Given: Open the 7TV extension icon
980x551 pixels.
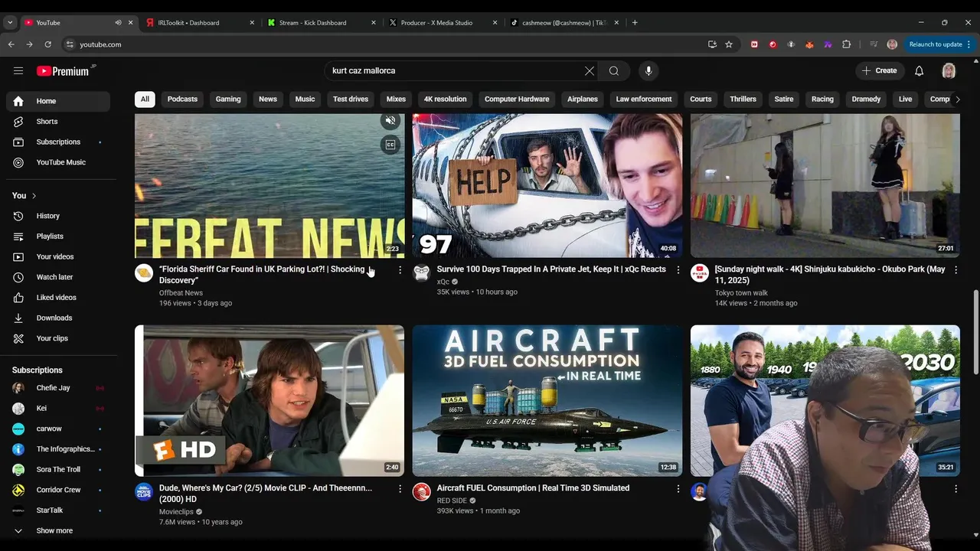Looking at the screenshot, I should tap(828, 44).
